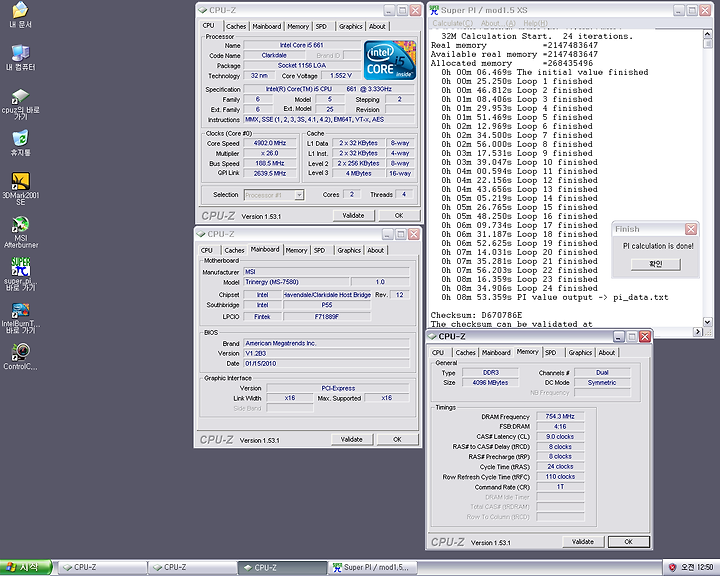Click the Trinergy (MS-7580) model field

pos(296,282)
